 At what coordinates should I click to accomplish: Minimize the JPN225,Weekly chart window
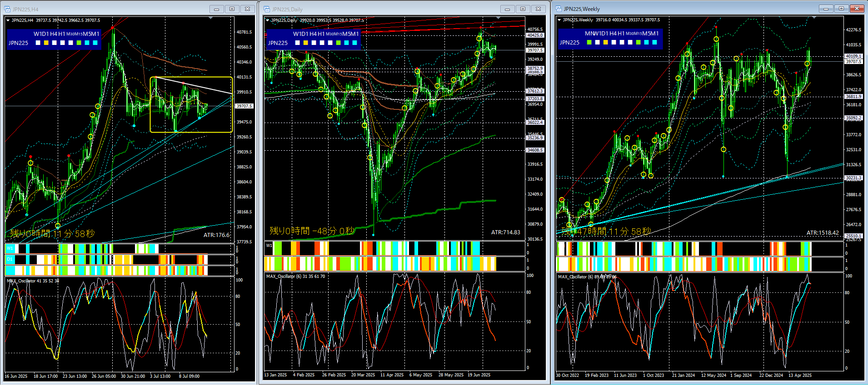click(826, 9)
